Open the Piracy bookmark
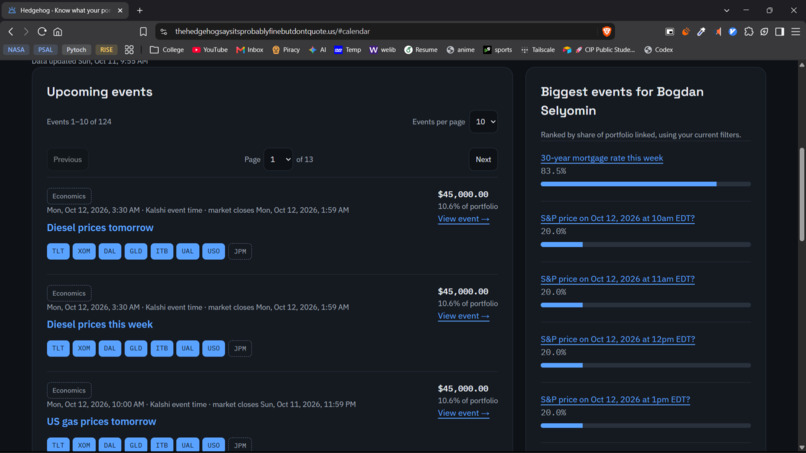The height and width of the screenshot is (453, 806). click(x=286, y=50)
